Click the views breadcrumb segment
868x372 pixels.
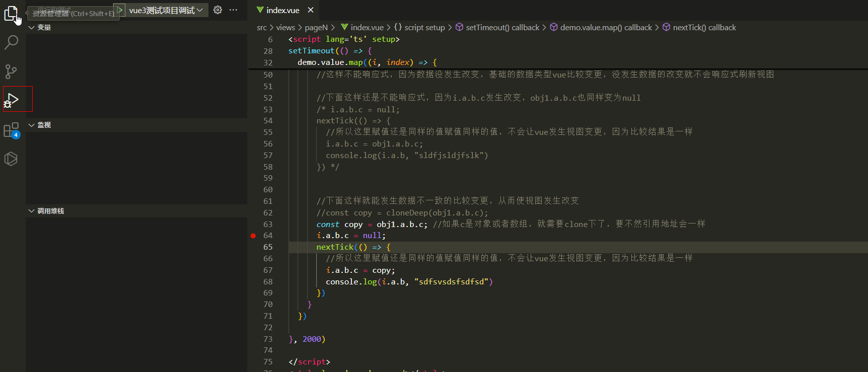click(285, 28)
